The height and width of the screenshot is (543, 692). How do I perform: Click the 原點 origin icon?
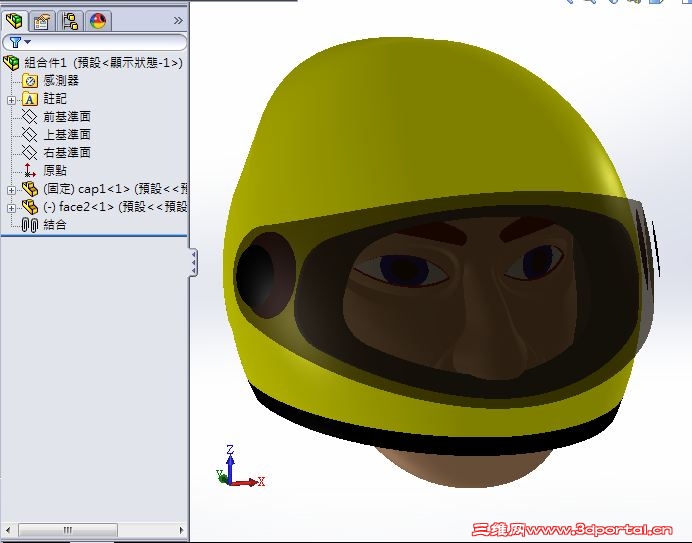click(30, 170)
